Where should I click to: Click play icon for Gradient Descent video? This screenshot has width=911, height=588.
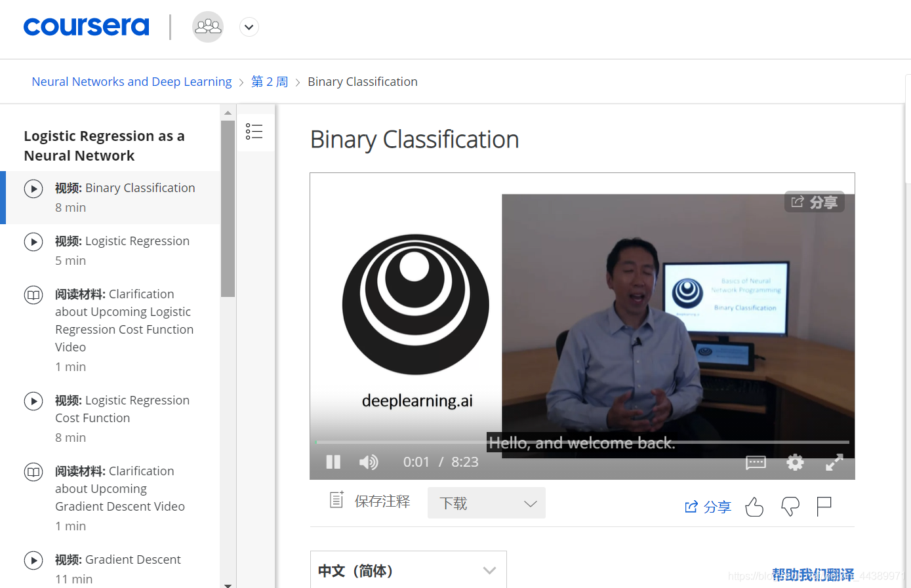click(x=33, y=560)
